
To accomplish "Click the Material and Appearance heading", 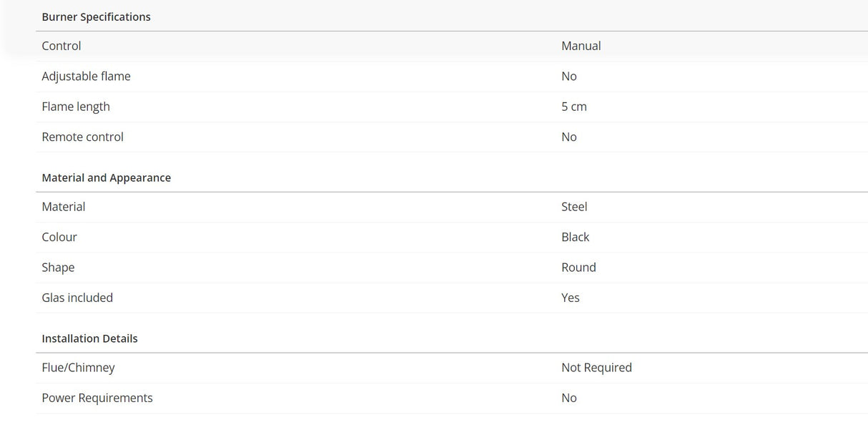I will (x=106, y=178).
